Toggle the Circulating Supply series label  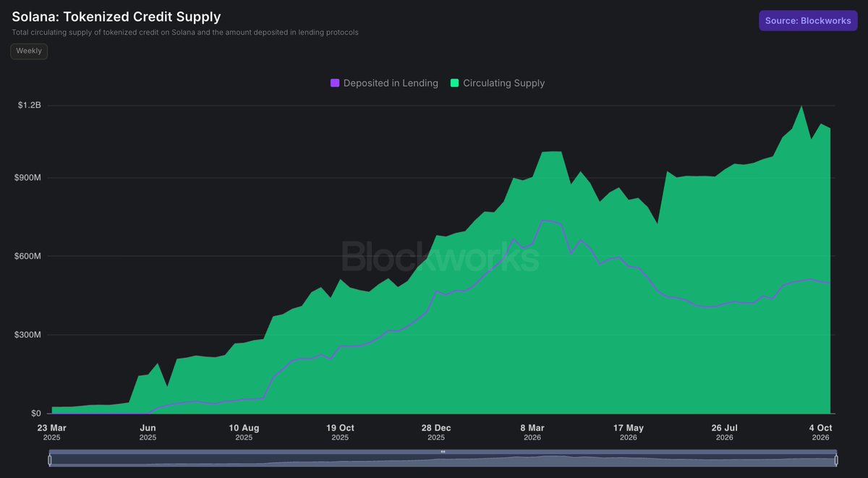click(504, 83)
